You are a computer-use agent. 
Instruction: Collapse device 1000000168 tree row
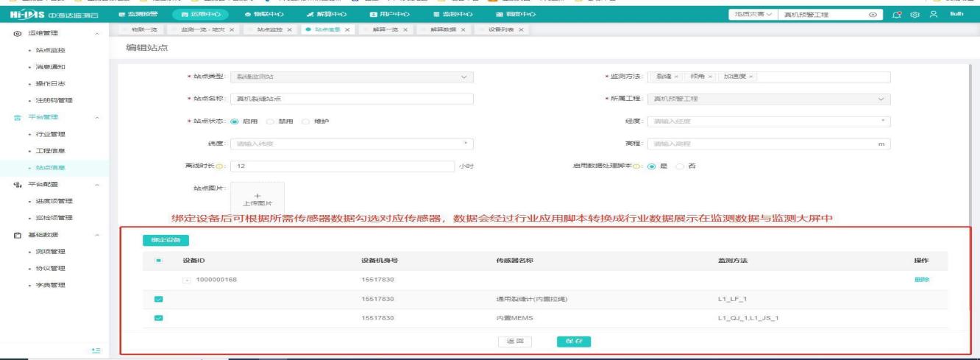[x=187, y=280]
